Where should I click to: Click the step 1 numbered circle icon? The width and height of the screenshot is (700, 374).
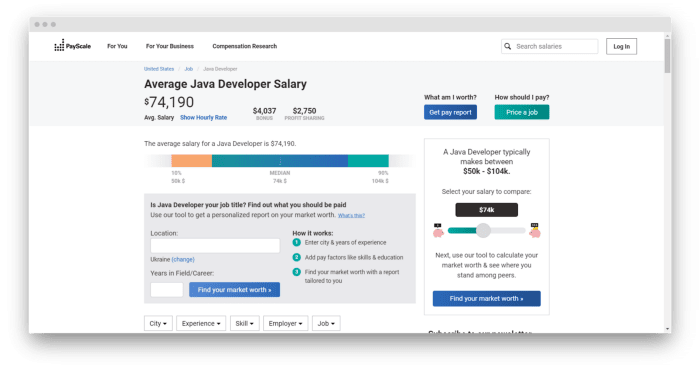296,242
